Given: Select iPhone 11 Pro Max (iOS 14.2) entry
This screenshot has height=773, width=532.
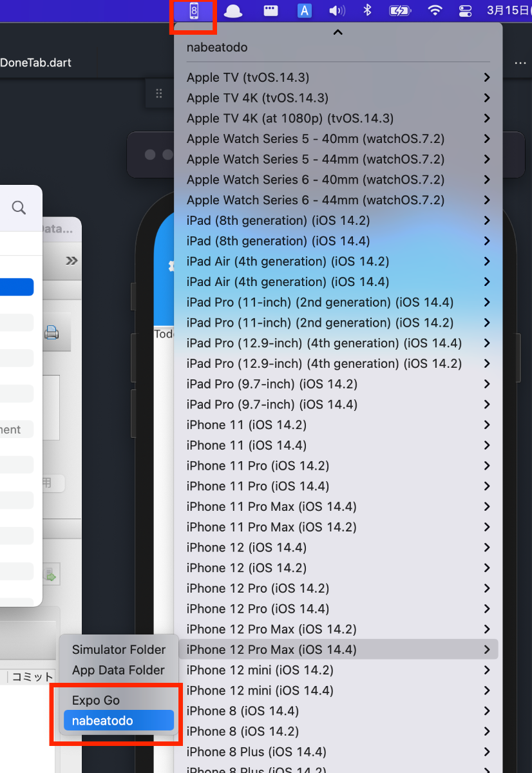Looking at the screenshot, I should (x=337, y=527).
